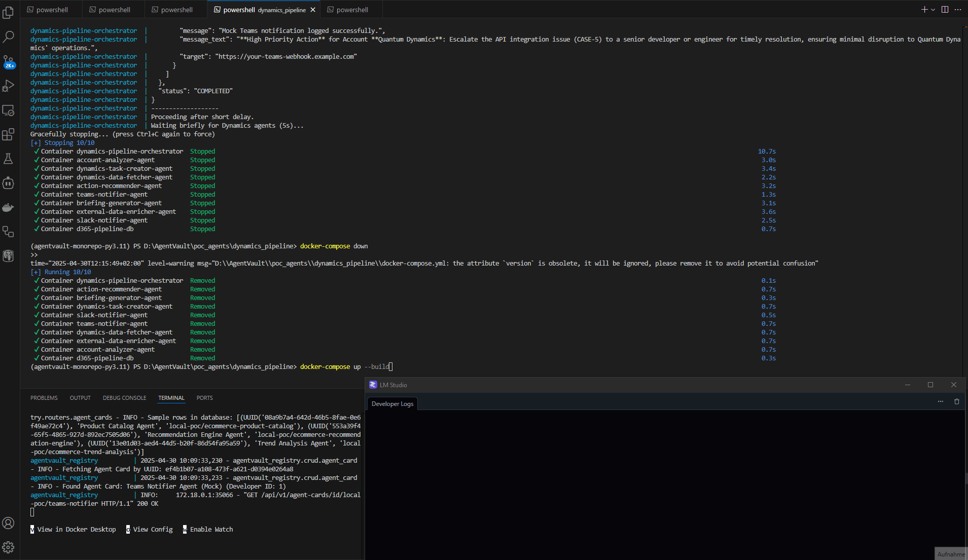Open the Remote Explorer icon
Screen dimensions: 968x560
8,110
